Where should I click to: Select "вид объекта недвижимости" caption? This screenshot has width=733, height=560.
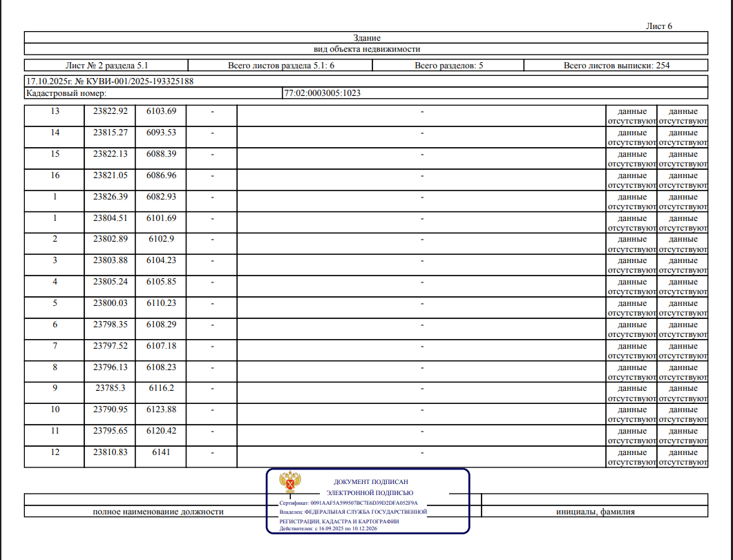[x=366, y=49]
